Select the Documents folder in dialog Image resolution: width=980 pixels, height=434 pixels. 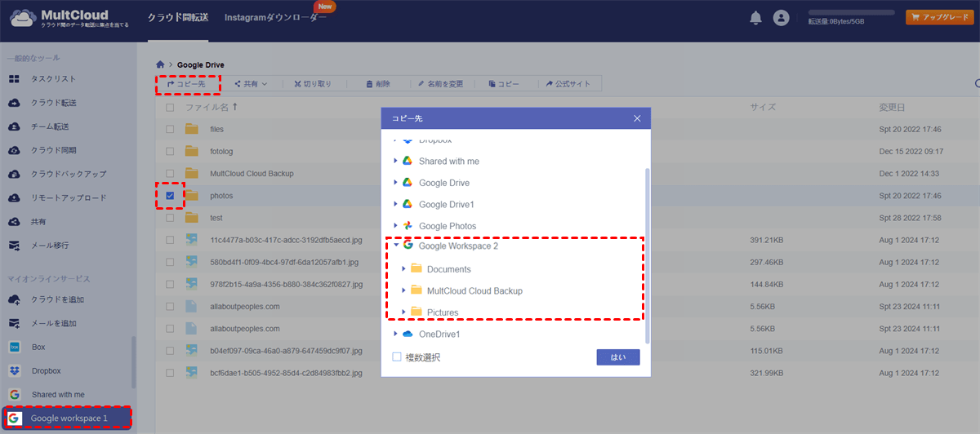448,269
